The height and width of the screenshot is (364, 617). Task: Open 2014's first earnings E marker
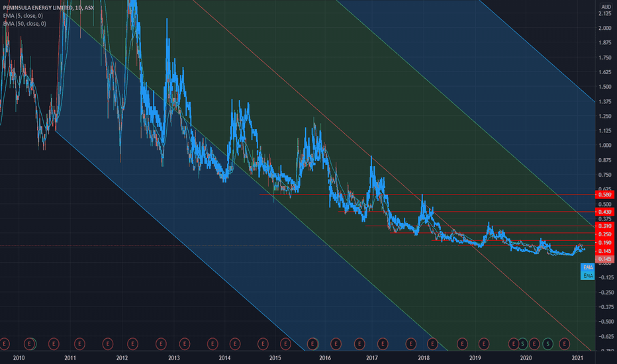tap(235, 344)
